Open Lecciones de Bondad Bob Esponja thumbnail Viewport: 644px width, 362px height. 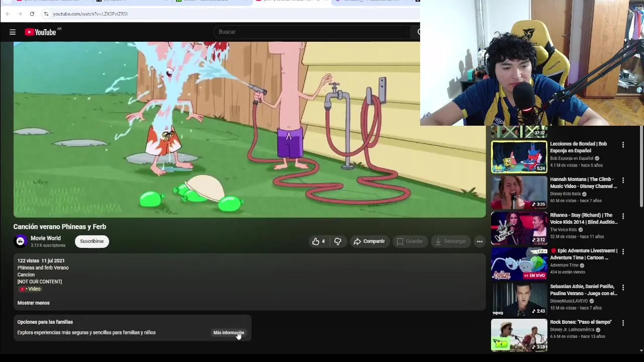pyautogui.click(x=519, y=157)
